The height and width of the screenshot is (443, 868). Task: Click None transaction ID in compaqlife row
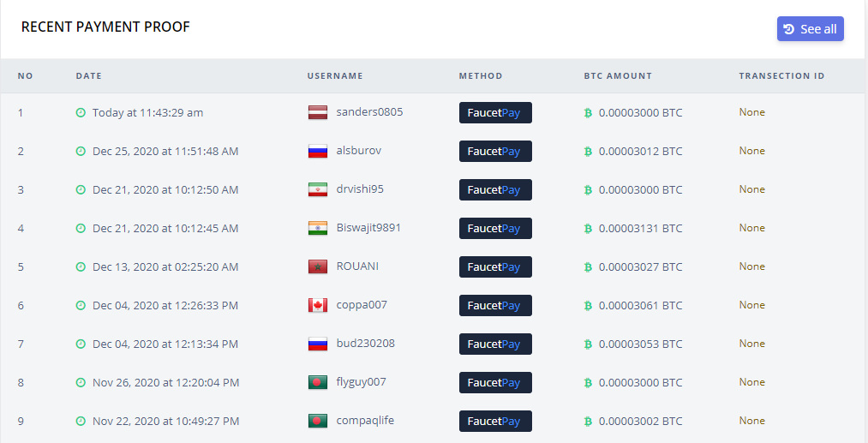pyautogui.click(x=751, y=421)
